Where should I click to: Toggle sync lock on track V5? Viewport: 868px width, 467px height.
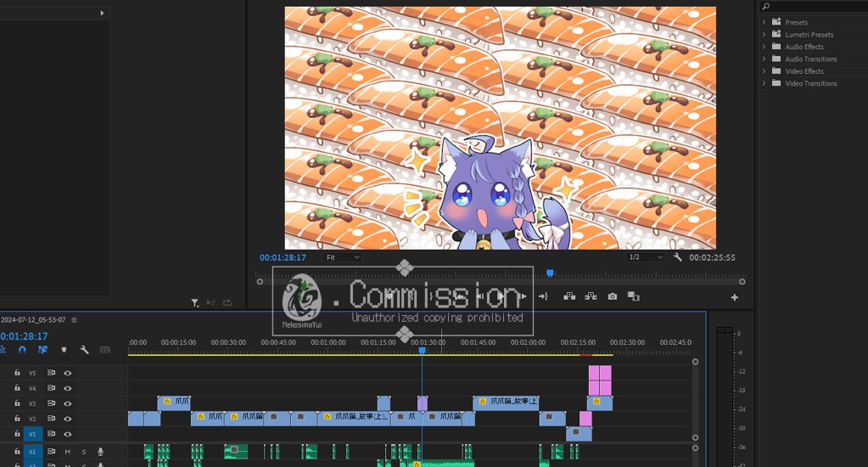pos(51,373)
